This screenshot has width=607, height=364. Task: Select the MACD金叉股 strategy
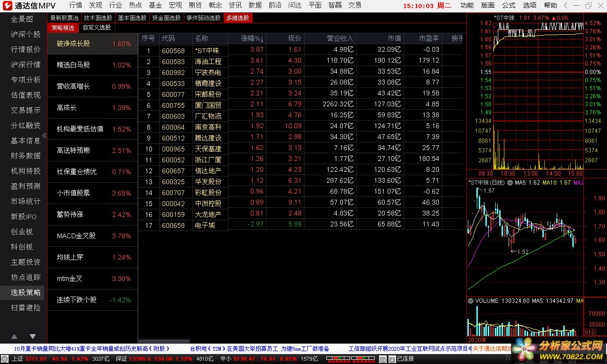pyautogui.click(x=93, y=236)
